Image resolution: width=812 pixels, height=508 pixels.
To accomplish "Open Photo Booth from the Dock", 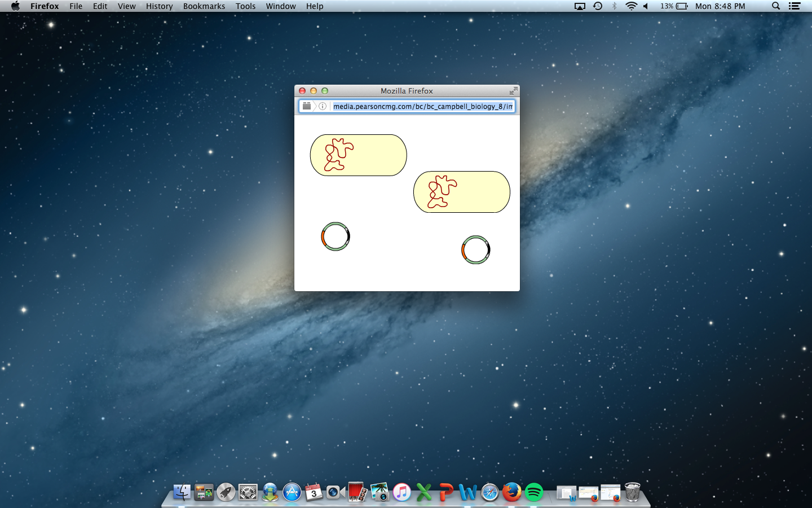I will [x=358, y=492].
